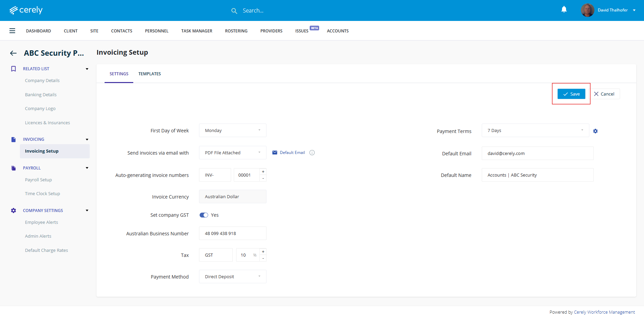Toggle the Set company GST switch

click(204, 215)
